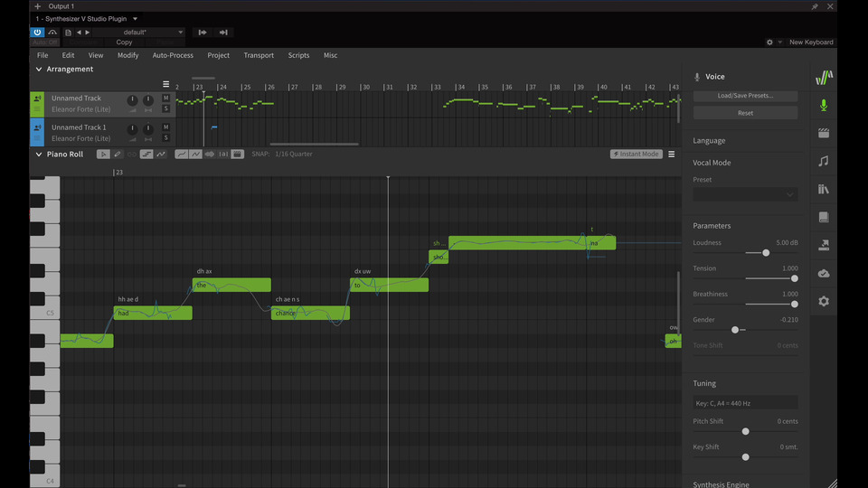
Task: Click the arrangement track list menu icon
Action: 166,84
